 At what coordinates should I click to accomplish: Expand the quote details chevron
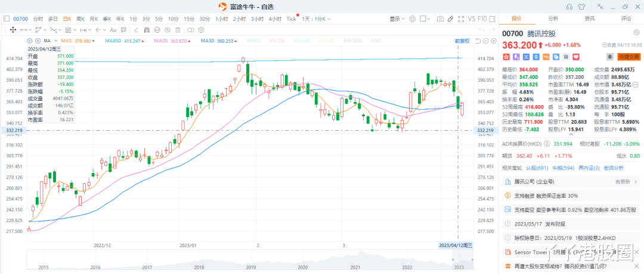coord(571,134)
